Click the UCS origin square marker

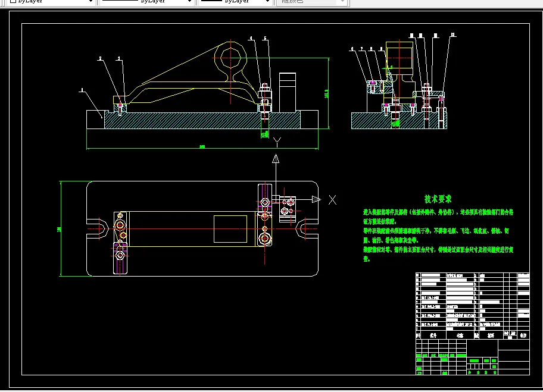(276, 199)
